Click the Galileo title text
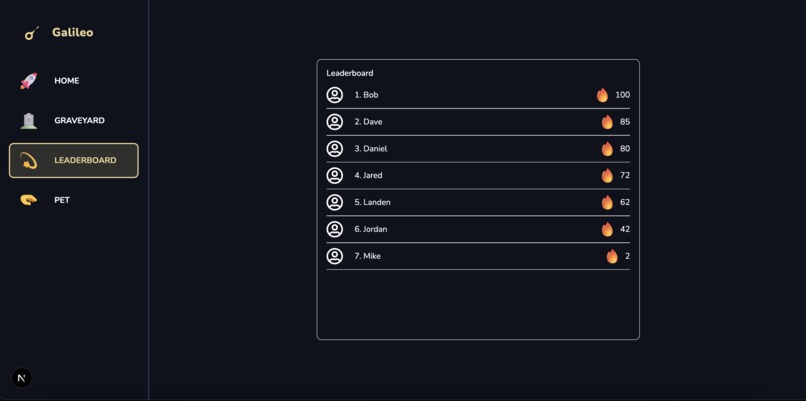 (x=72, y=32)
